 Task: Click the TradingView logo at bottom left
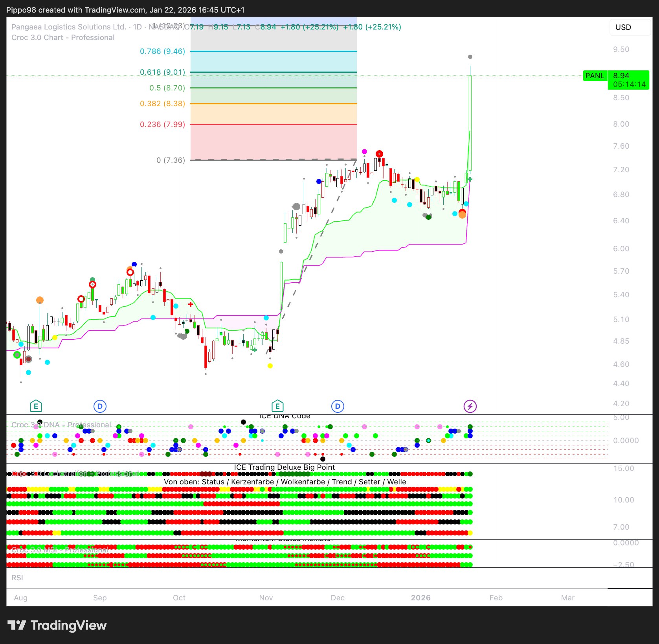(57, 625)
